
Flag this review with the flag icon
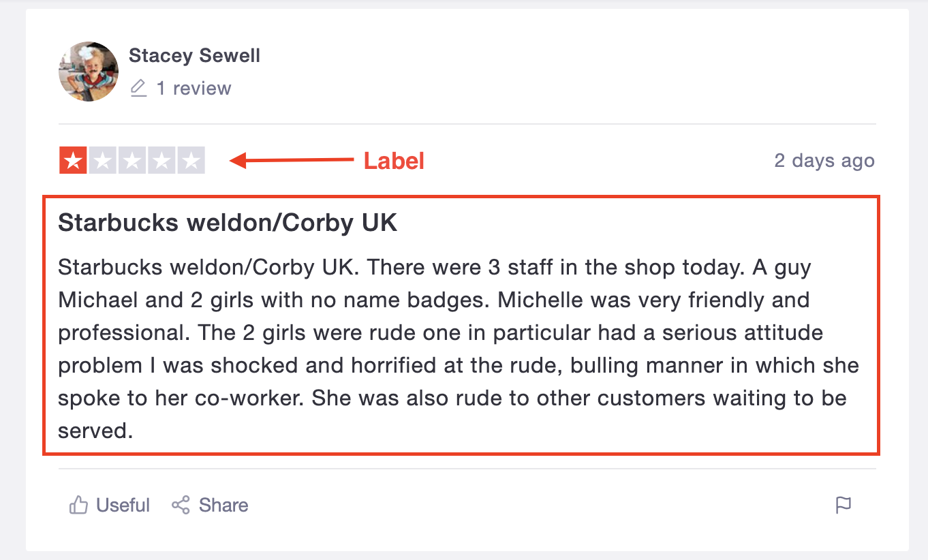(844, 505)
